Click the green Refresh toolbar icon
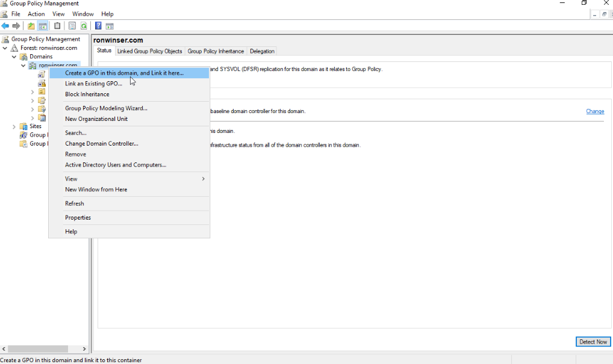The width and height of the screenshot is (613, 364). pos(84,26)
